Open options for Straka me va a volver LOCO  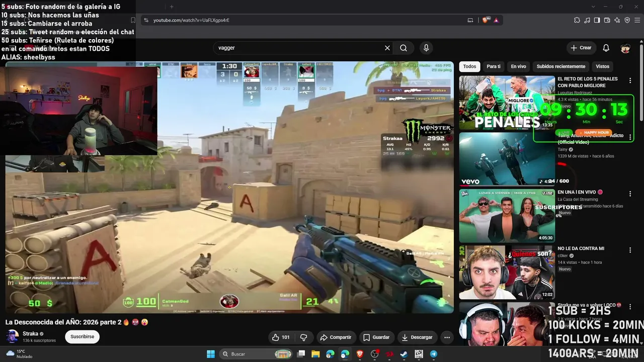tap(630, 307)
